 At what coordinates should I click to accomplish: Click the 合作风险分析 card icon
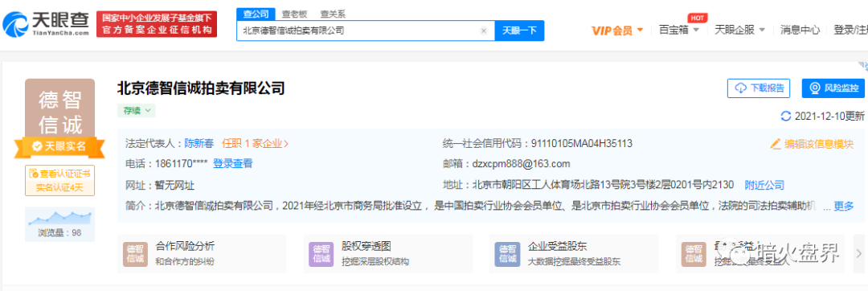coord(136,254)
